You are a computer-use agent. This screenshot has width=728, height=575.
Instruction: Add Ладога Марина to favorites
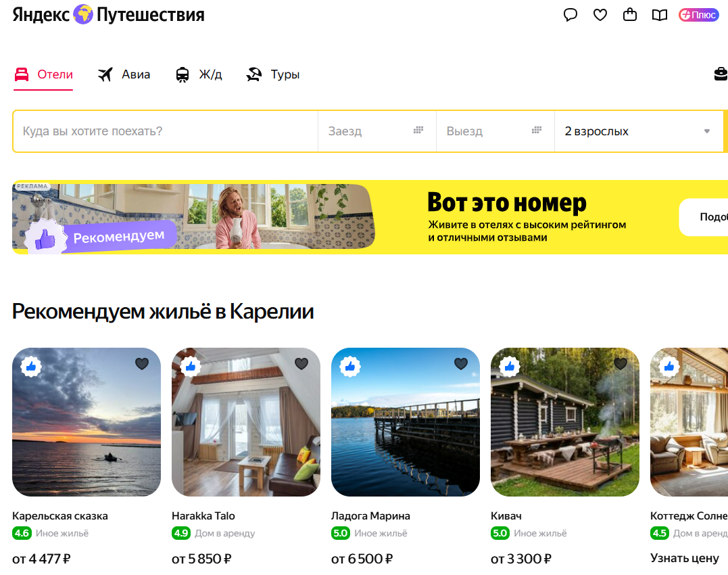pyautogui.click(x=461, y=364)
